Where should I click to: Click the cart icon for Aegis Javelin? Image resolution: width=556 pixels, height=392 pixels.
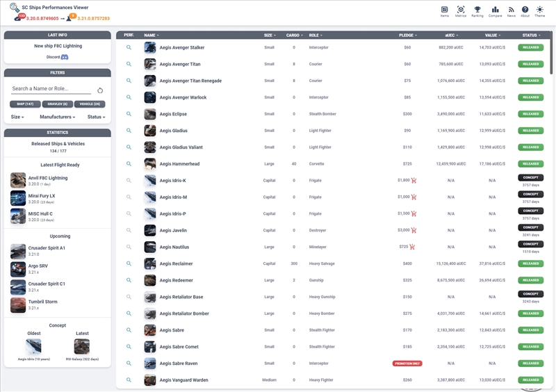[414, 230]
